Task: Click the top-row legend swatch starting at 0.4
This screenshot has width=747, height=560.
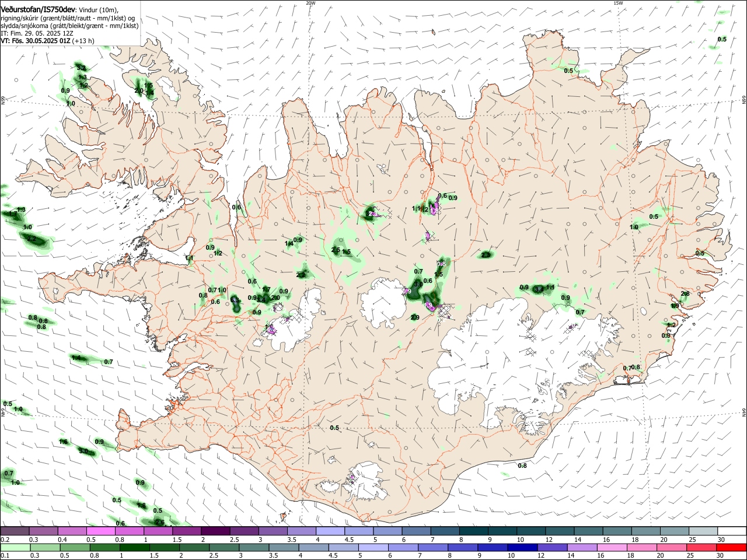Action: [x=72, y=531]
